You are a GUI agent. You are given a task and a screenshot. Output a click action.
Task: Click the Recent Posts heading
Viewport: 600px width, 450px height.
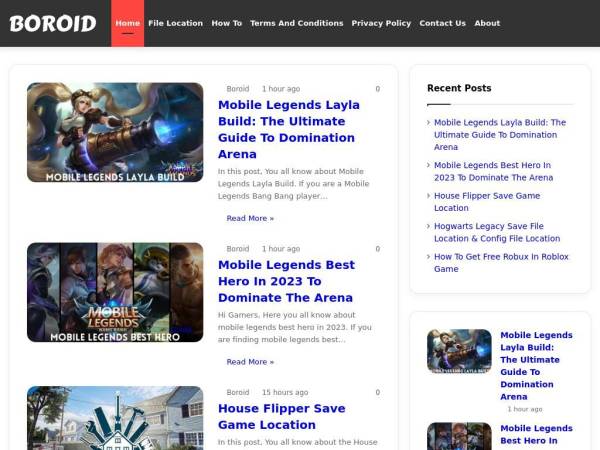coord(459,88)
